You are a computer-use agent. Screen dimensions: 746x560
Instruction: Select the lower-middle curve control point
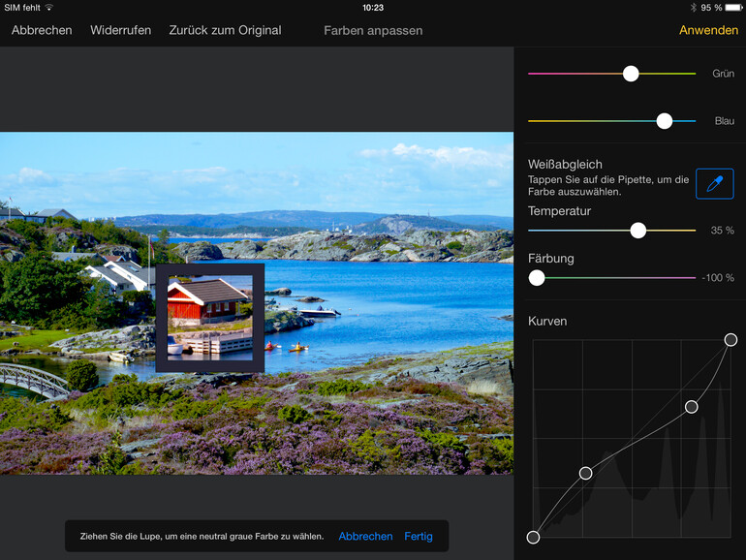[x=586, y=473]
